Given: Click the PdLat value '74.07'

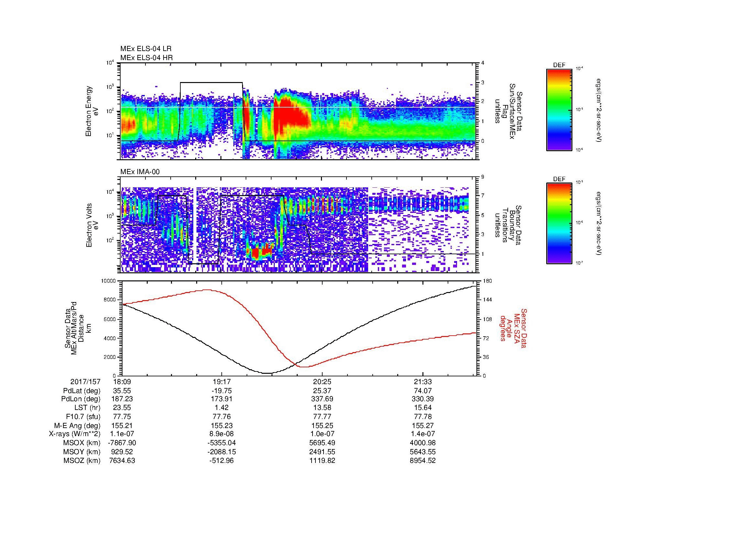Looking at the screenshot, I should pos(423,391).
